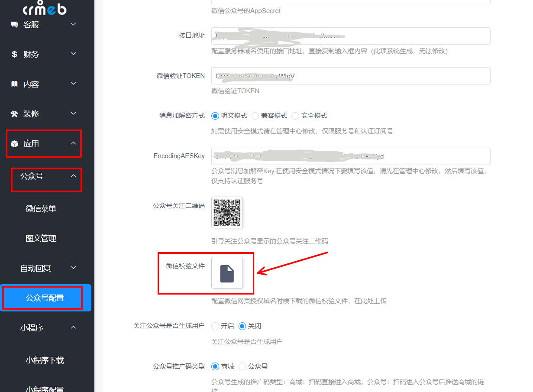This screenshot has width=533, height=392.
Task: Collapse the 小程序 submenu chevron
Action: pyautogui.click(x=74, y=327)
